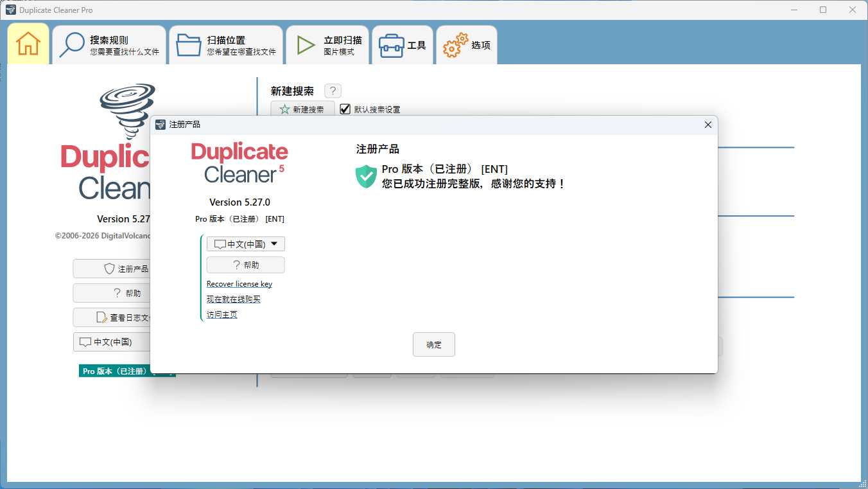This screenshot has height=489, width=868.
Task: Click the Duplicate Cleaner 5 logo in the dialog
Action: [239, 162]
